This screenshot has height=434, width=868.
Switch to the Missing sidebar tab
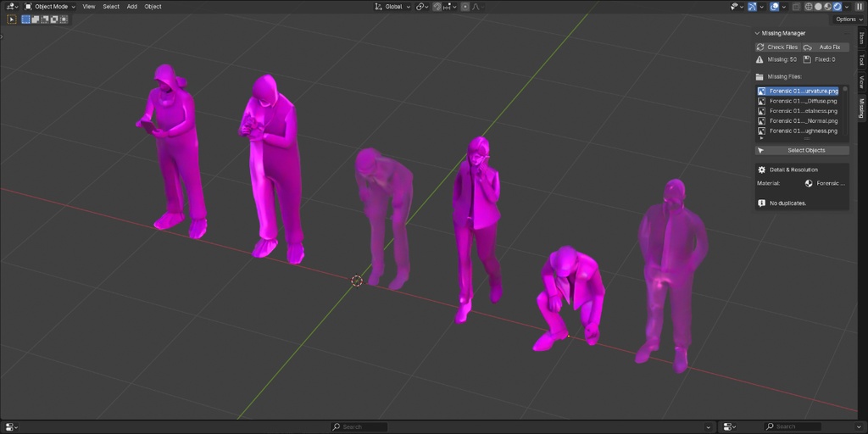tap(861, 108)
